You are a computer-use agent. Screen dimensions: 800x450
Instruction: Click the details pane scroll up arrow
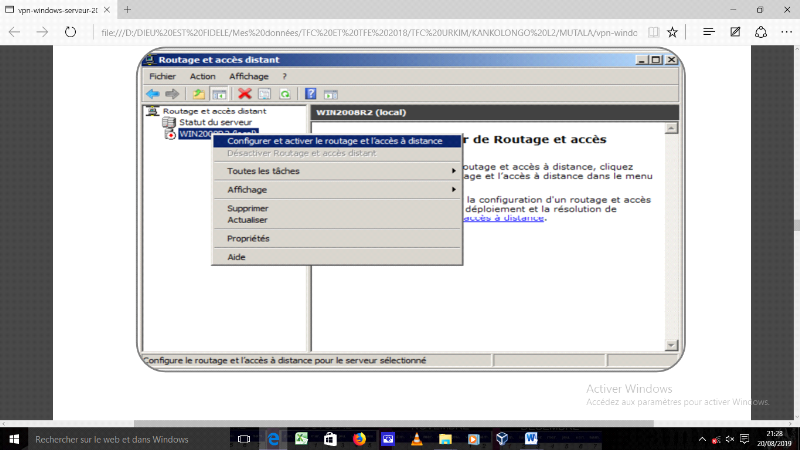[671, 128]
